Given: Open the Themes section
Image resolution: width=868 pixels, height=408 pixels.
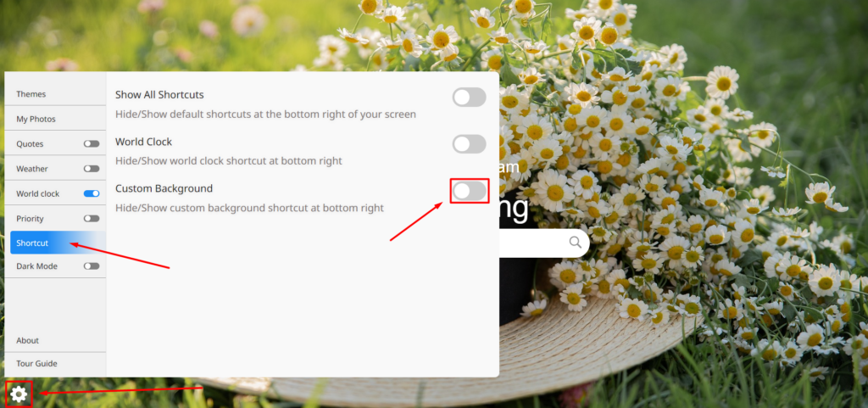Looking at the screenshot, I should click(x=55, y=94).
